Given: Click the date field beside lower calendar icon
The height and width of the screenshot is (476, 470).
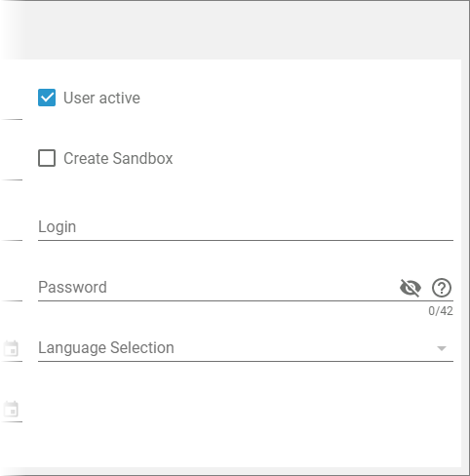Looking at the screenshot, I should tap(12, 411).
